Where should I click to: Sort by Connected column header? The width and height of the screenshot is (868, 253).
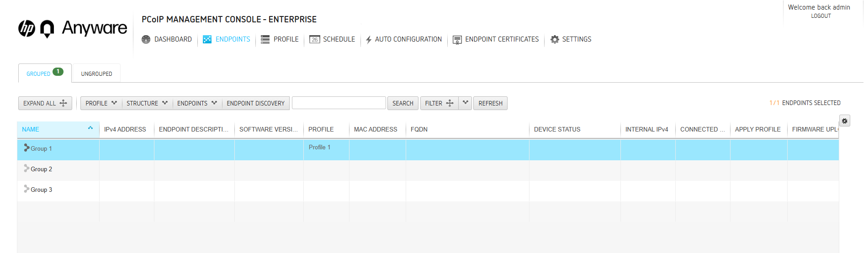pyautogui.click(x=703, y=129)
